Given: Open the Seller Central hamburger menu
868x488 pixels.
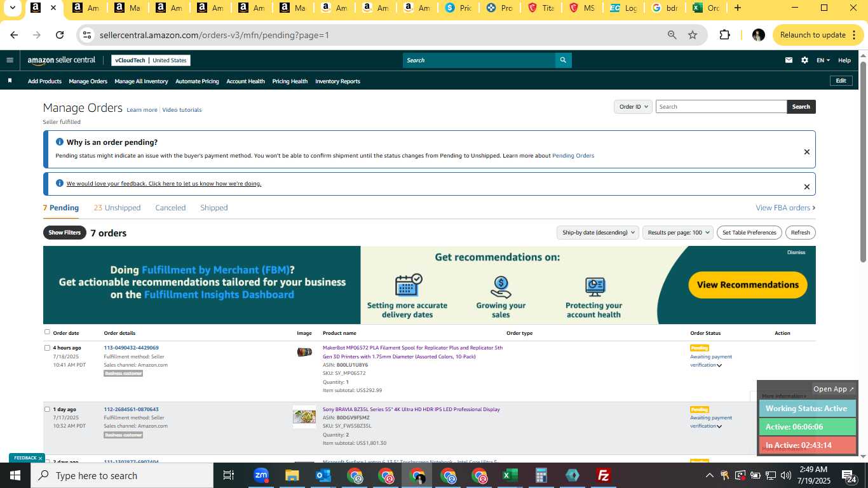Looking at the screenshot, I should [x=10, y=60].
